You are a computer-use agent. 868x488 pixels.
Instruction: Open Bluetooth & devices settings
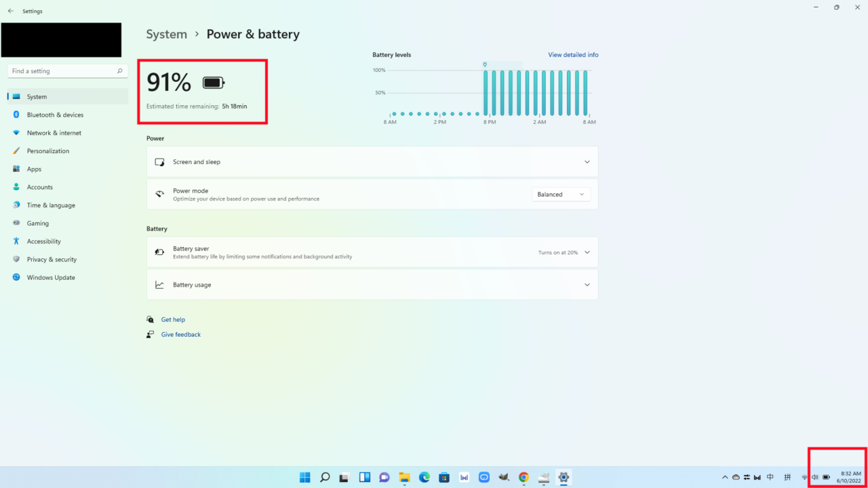68,115
